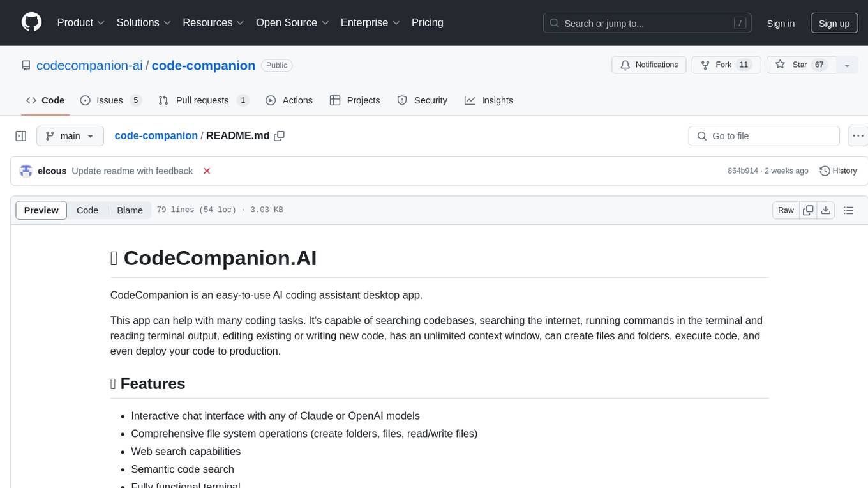The width and height of the screenshot is (868, 488).
Task: Click the Sign in link
Action: pos(781,23)
